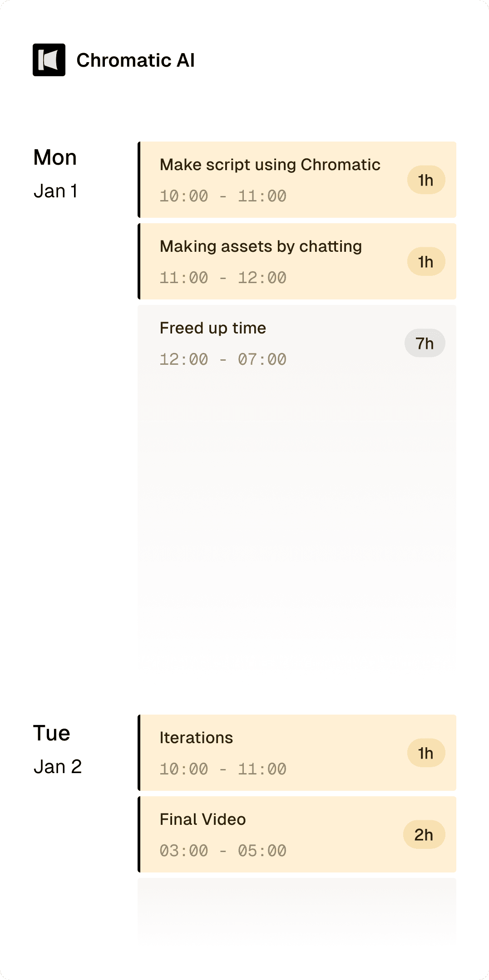The height and width of the screenshot is (980, 489).
Task: Click the empty faded block below Final Video
Action: [297, 910]
